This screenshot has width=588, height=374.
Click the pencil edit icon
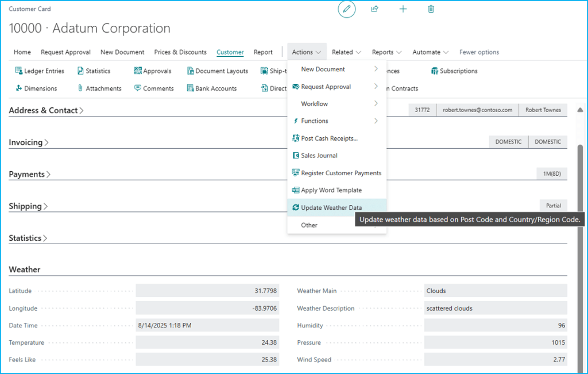[346, 9]
